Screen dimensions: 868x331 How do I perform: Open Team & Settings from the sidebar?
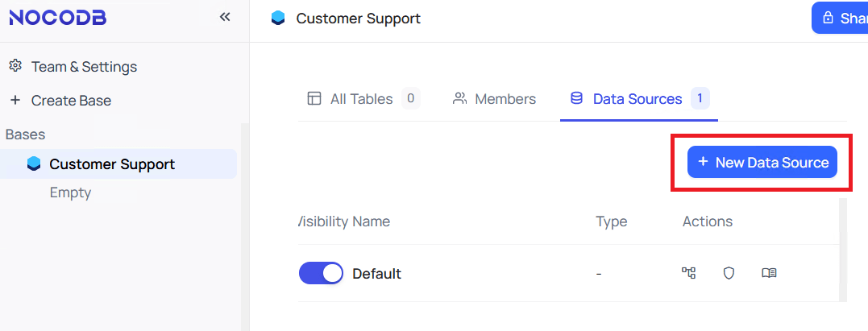(x=84, y=67)
